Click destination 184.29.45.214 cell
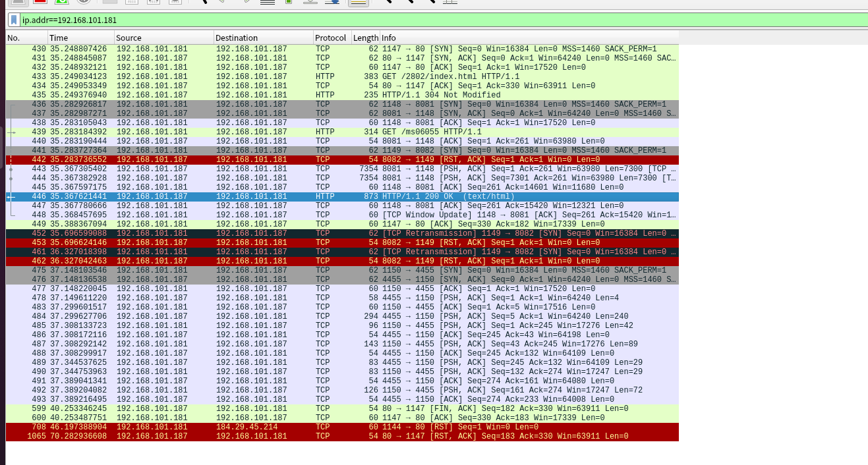 (247, 427)
